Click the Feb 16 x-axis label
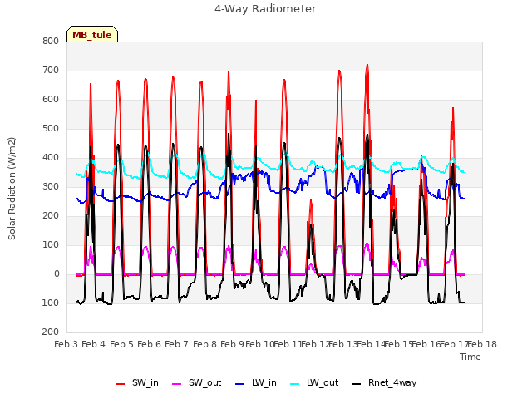This screenshot has height=399, width=532. tap(426, 344)
